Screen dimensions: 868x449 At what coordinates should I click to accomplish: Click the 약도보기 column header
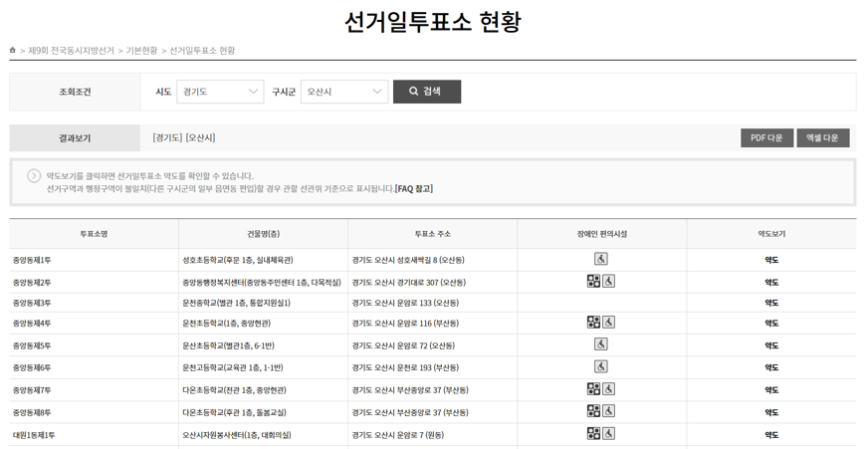771,234
